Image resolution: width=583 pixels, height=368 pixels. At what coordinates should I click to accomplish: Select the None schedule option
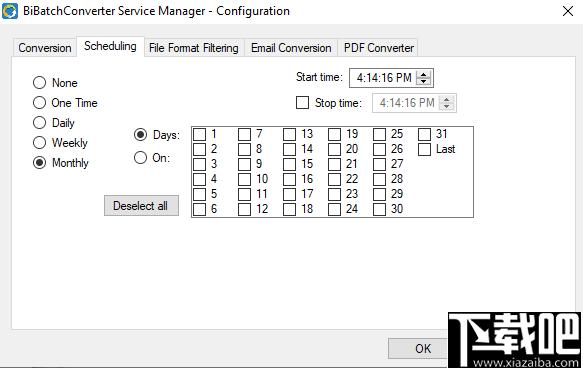tap(39, 83)
